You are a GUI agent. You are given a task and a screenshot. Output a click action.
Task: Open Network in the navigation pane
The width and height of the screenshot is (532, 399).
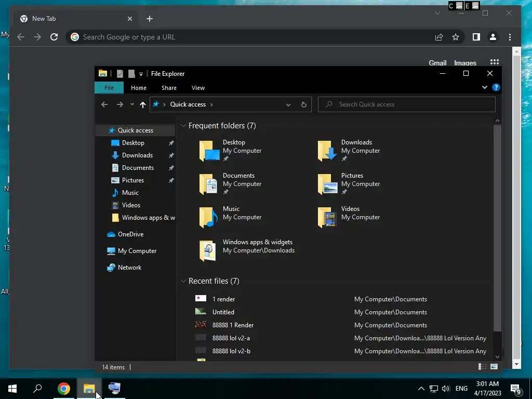pos(129,268)
